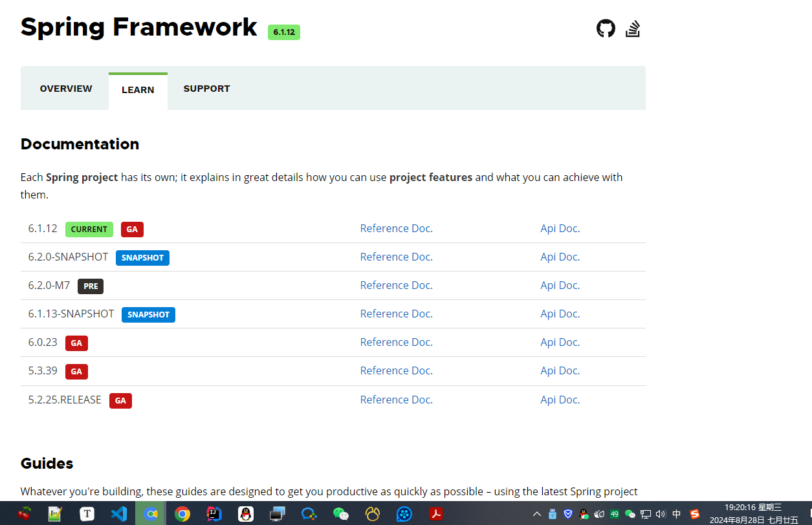Image resolution: width=812 pixels, height=525 pixels.
Task: Open Api Doc. for version 5.3.39
Action: (x=560, y=370)
